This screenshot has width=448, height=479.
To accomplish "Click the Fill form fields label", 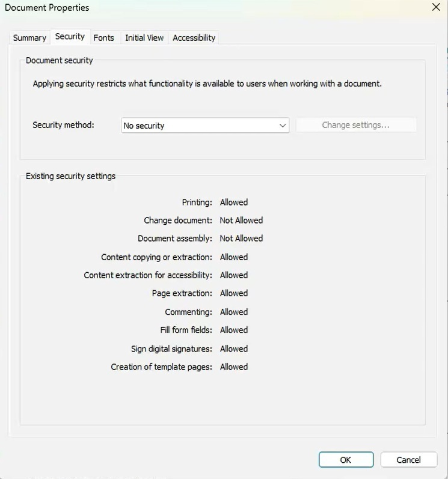I will [186, 330].
